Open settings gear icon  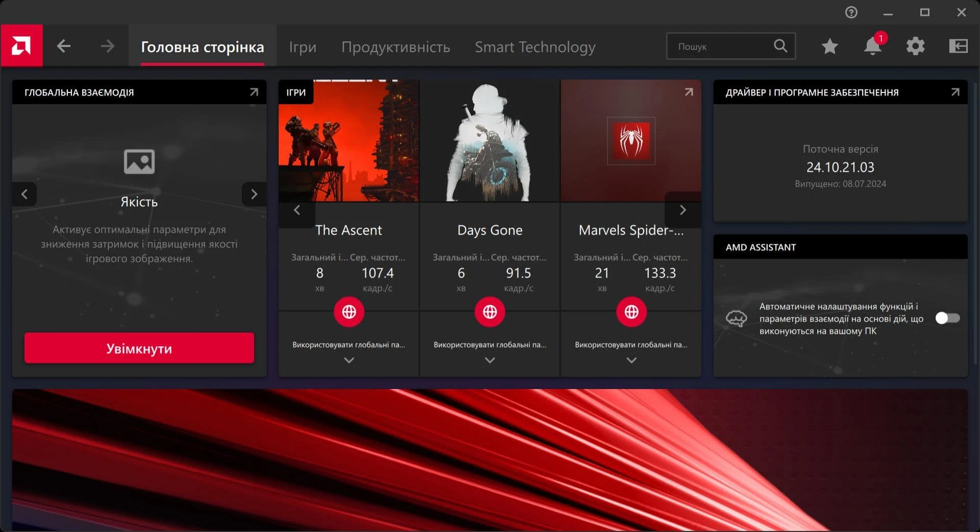pyautogui.click(x=916, y=46)
